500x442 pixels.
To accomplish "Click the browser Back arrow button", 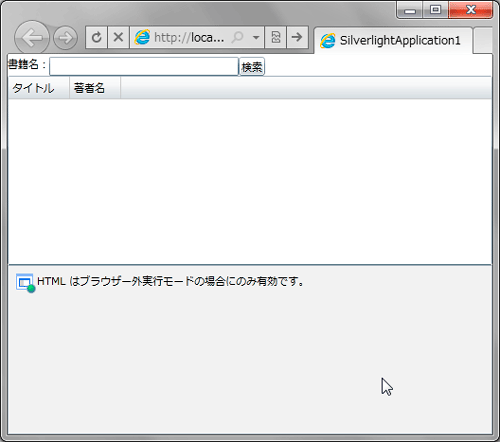I will (x=32, y=38).
